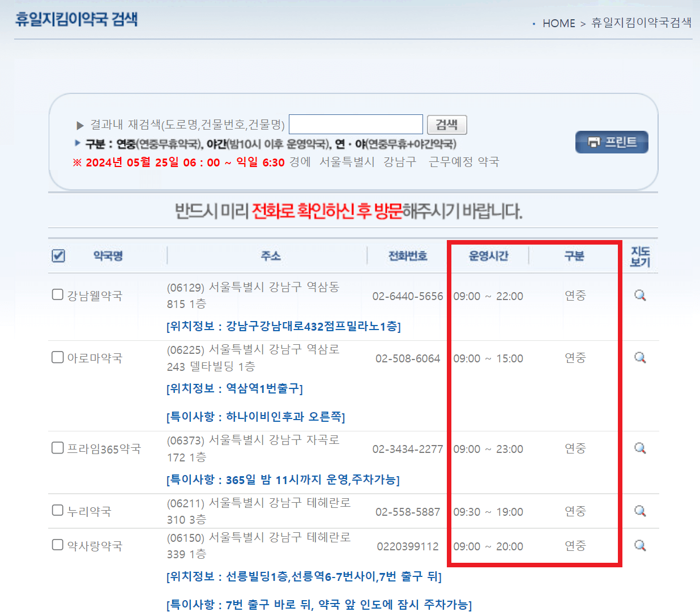The width and height of the screenshot is (700, 616).
Task: Open map view for 아로마약국
Action: 639,357
